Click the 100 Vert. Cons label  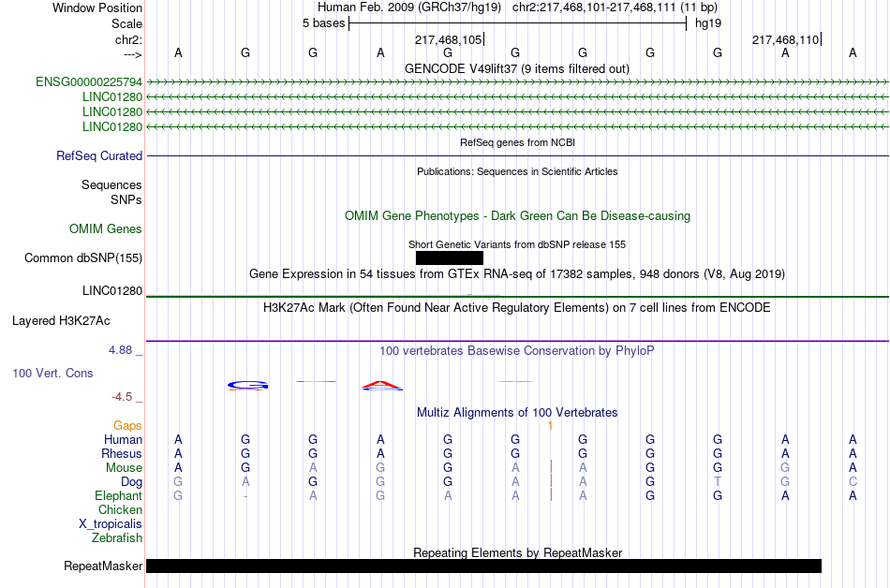[52, 373]
